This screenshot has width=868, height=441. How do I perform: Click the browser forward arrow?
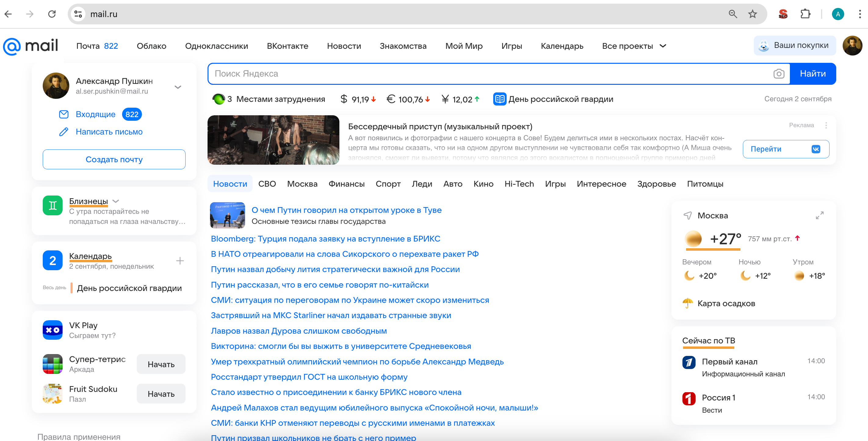30,14
